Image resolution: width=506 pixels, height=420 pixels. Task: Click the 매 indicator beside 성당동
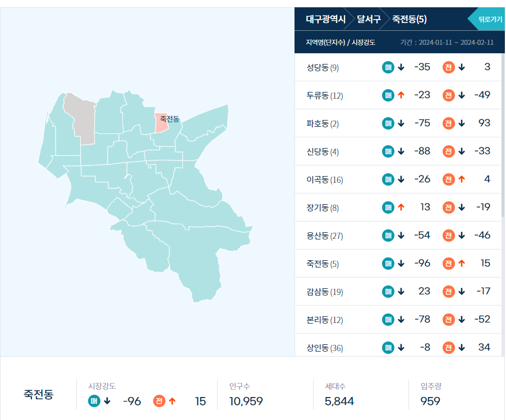coord(388,67)
